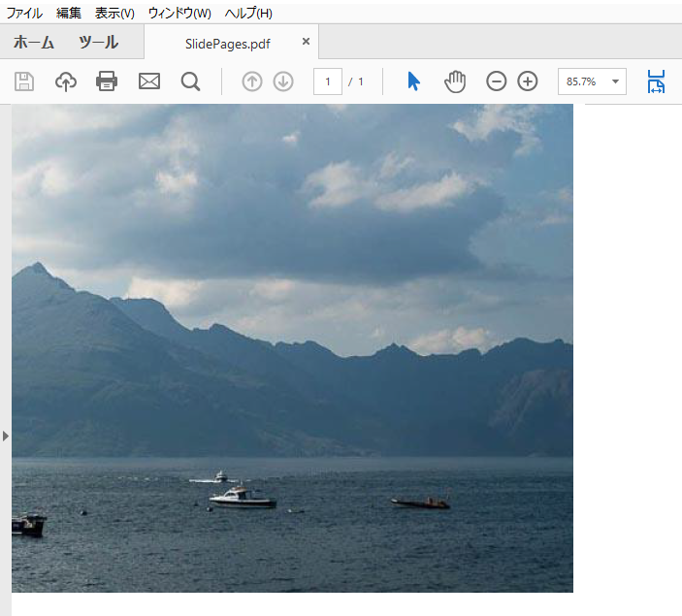Upload file to cloud icon
This screenshot has width=682, height=616.
point(66,81)
